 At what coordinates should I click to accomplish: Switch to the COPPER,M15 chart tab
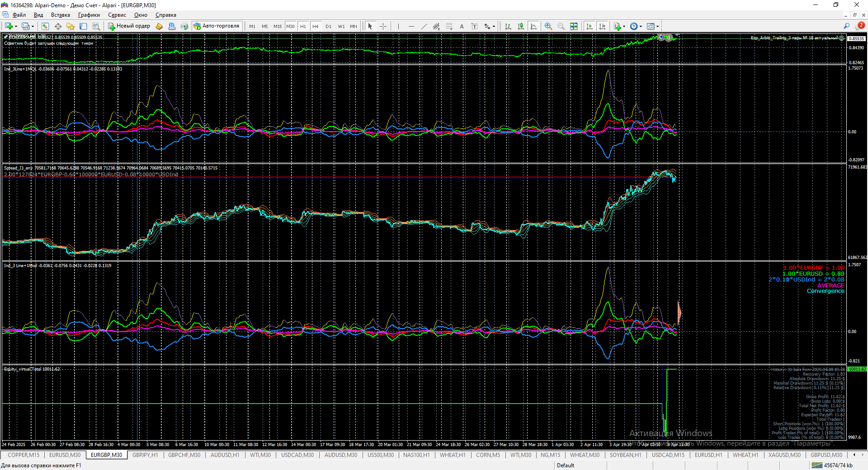tap(24, 455)
